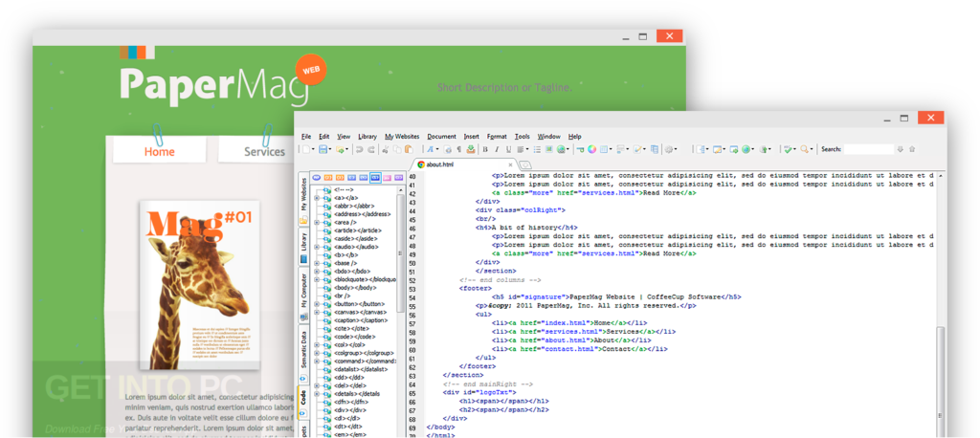Image resolution: width=980 pixels, height=438 pixels.
Task: Click the Redo arrow icon
Action: coord(370,149)
